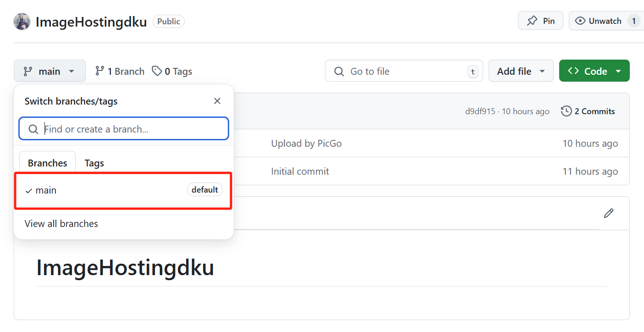Close the Switch branches/tags popup
This screenshot has width=644, height=332.
217,101
